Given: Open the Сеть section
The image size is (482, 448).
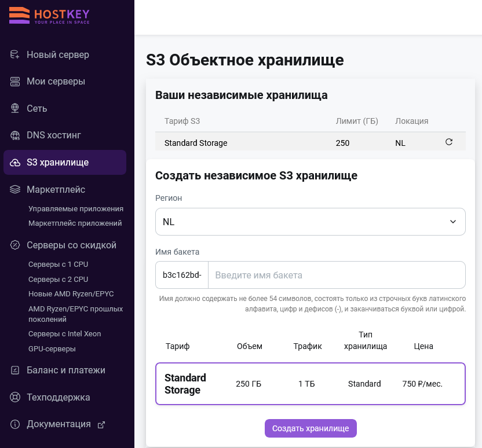Looking at the screenshot, I should click(x=37, y=108).
